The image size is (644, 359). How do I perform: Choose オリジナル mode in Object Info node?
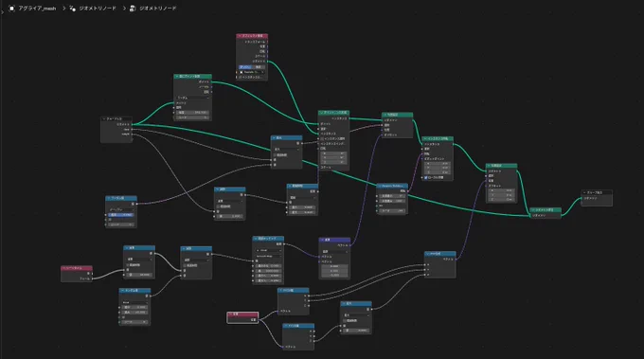pos(245,67)
